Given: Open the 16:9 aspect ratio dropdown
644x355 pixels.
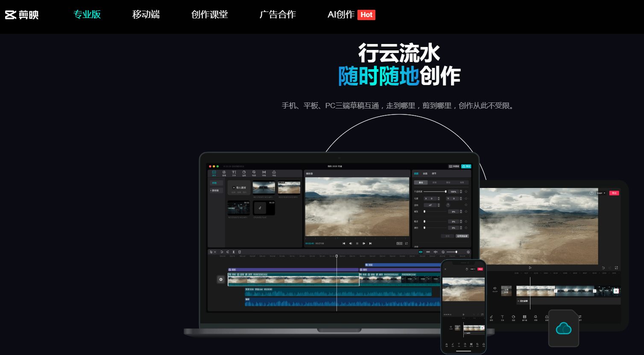Looking at the screenshot, I should [x=400, y=244].
